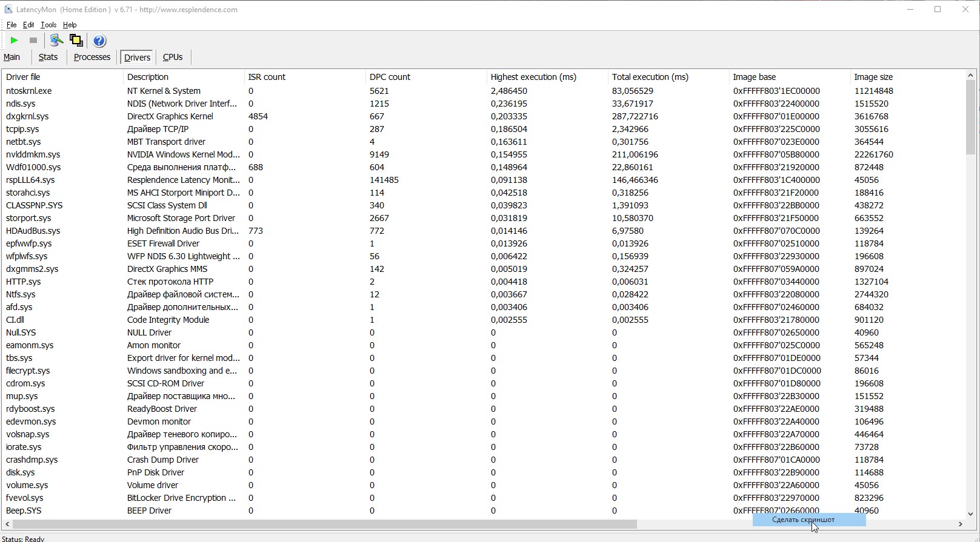This screenshot has height=542, width=980.
Task: Sort by the Description column header
Action: pyautogui.click(x=184, y=77)
